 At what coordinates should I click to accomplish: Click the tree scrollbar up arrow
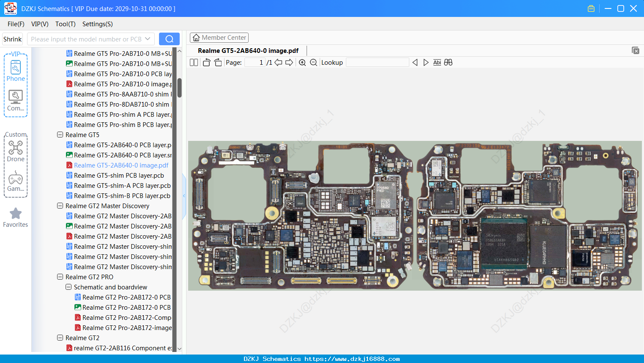point(179,51)
